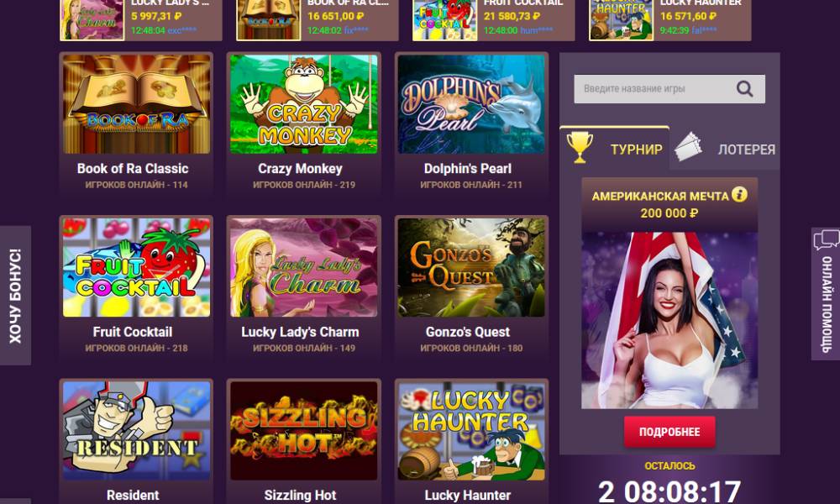This screenshot has height=504, width=840.
Task: Click the Онлайн помощь side label
Action: point(827,304)
